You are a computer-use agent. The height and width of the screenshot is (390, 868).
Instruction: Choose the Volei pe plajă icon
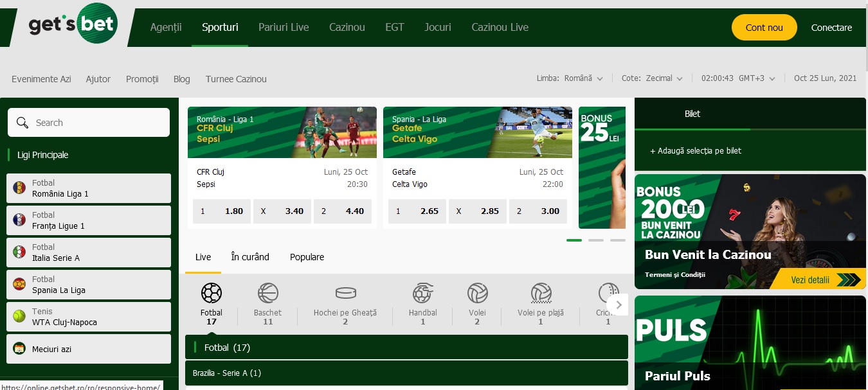pyautogui.click(x=541, y=294)
